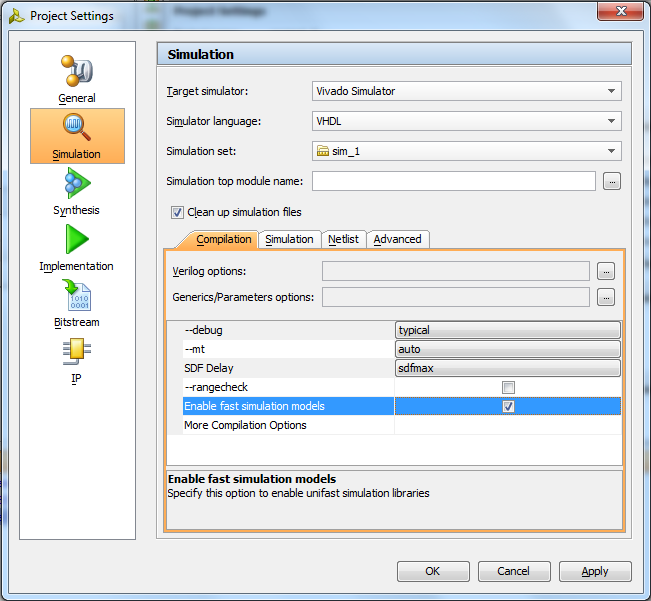Open Generics/Parameters options browse button
This screenshot has height=601, width=651.
(605, 297)
